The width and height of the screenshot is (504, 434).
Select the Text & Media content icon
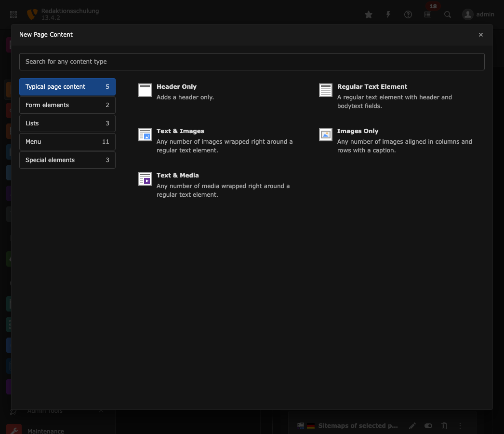[x=145, y=179]
